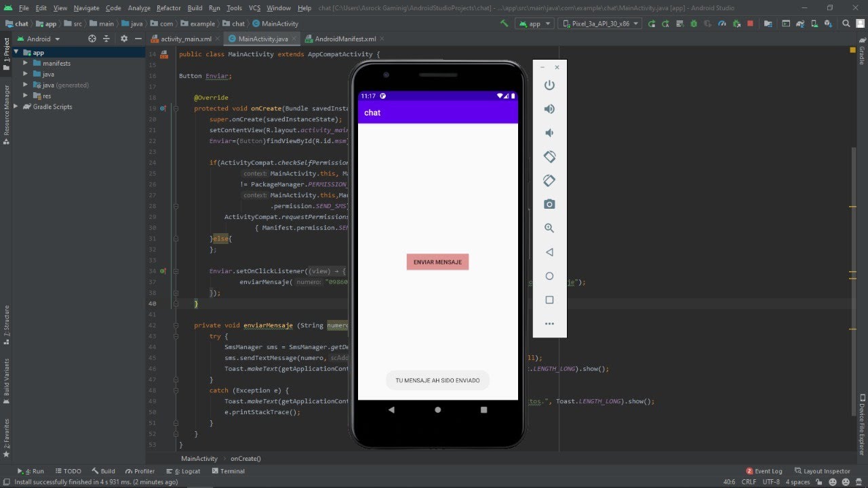Click the CRLF line separator status entry
This screenshot has width=868, height=488.
coord(749,482)
